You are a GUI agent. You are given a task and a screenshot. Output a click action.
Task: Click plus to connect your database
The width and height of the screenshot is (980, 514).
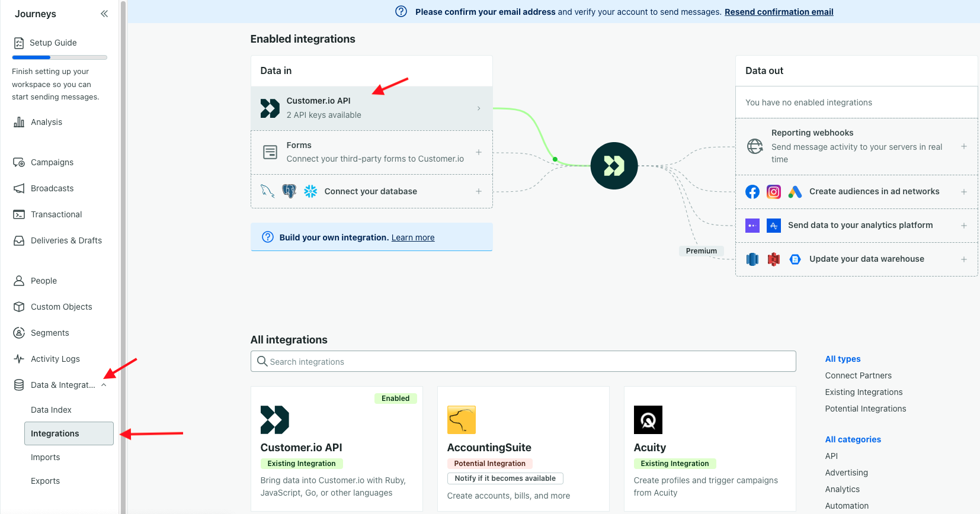(x=479, y=191)
